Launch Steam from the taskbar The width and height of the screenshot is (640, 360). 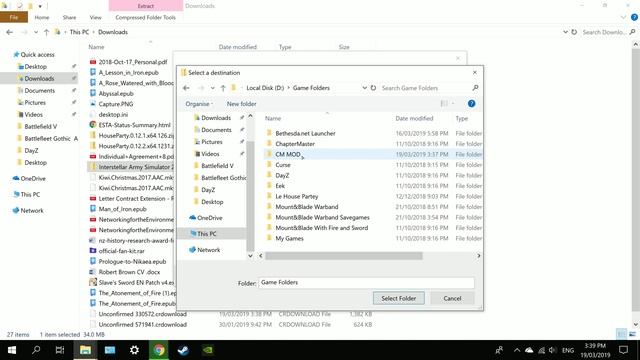pyautogui.click(x=183, y=350)
